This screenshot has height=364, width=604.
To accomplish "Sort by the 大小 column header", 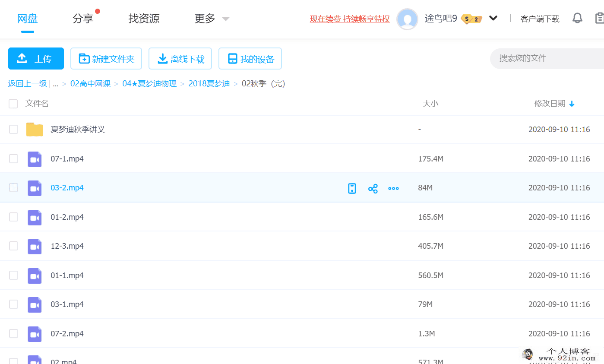I will [430, 104].
